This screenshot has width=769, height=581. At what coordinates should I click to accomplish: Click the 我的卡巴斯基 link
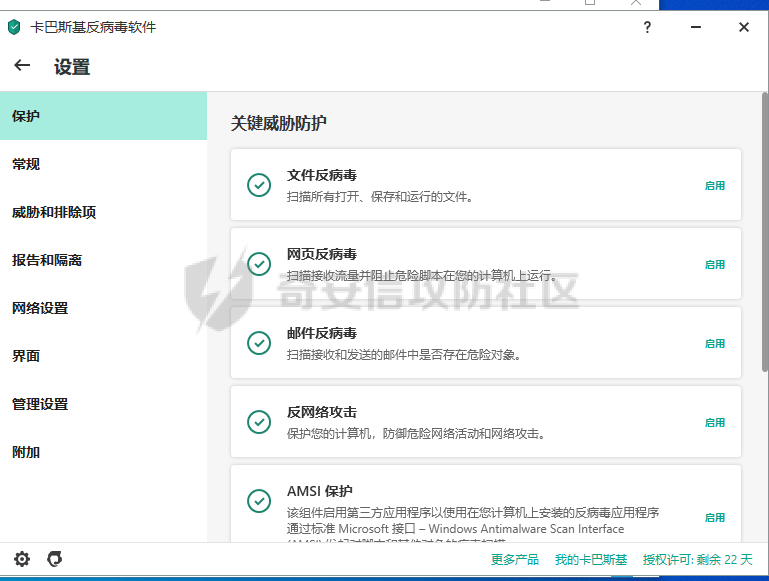[x=591, y=559]
